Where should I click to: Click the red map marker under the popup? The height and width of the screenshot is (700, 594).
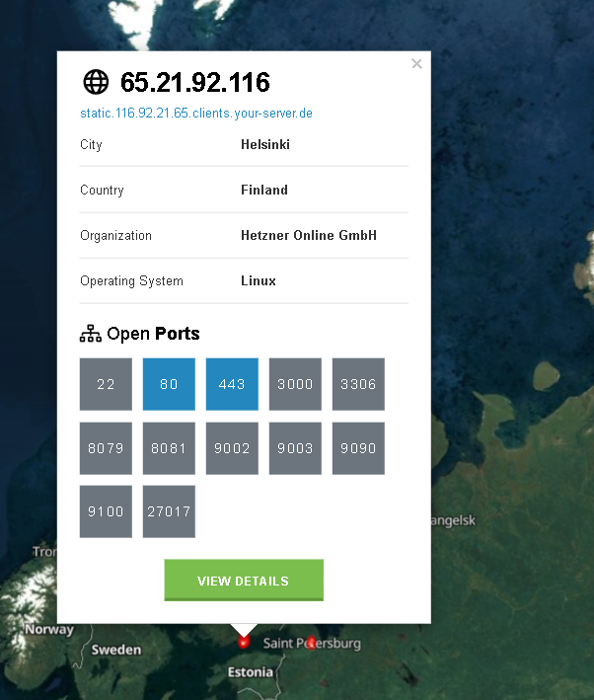click(244, 643)
